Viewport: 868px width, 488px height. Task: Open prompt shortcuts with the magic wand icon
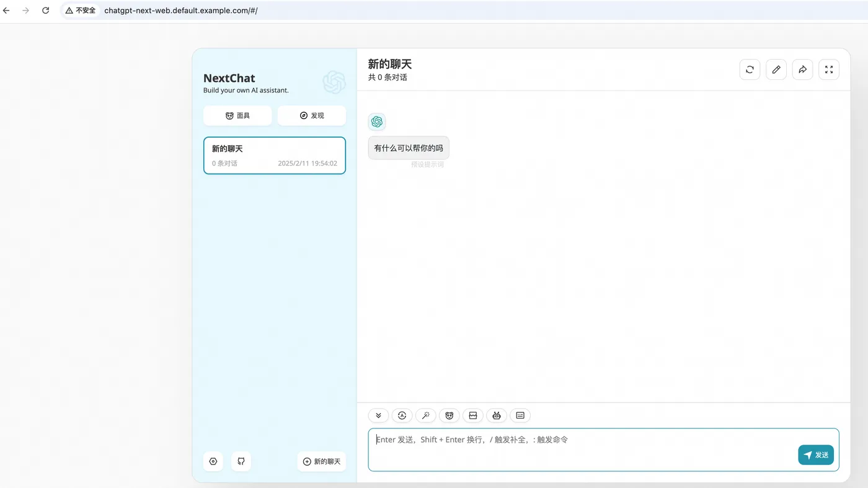[425, 415]
